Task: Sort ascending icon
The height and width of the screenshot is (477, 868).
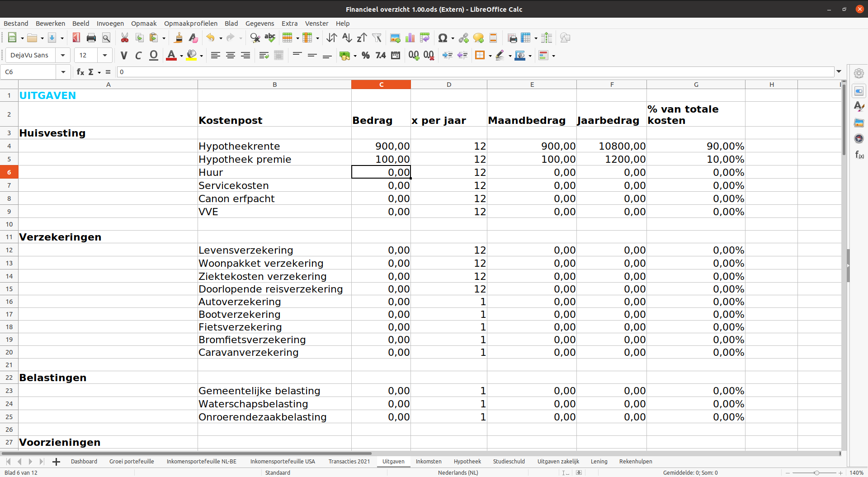Action: 347,38
